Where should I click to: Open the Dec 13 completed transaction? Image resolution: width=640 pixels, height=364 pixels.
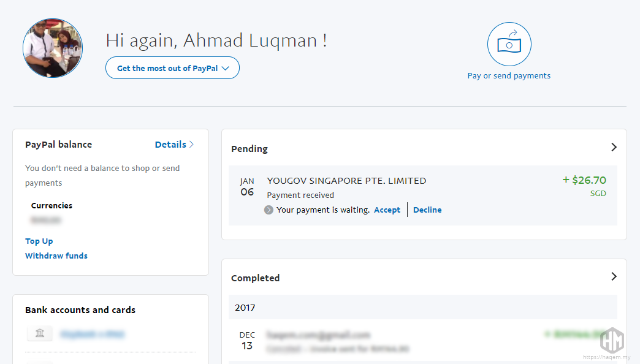coord(318,335)
